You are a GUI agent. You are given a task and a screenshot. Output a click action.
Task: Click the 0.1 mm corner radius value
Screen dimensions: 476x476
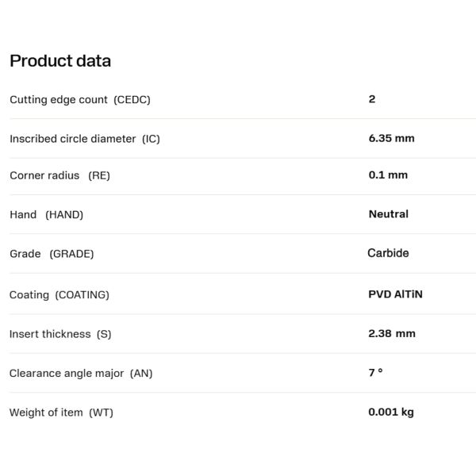click(388, 175)
